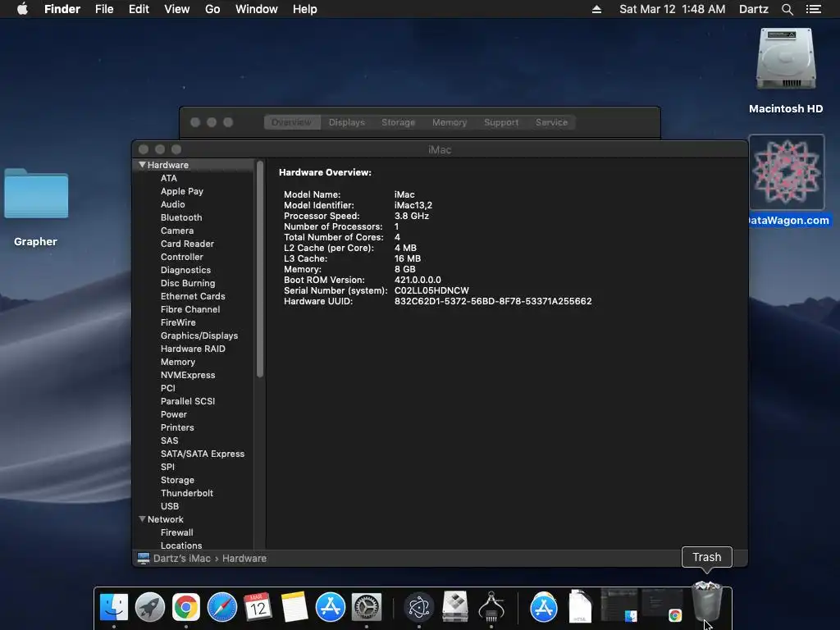The image size is (840, 630).
Task: Open the Help menu
Action: pyautogui.click(x=305, y=9)
